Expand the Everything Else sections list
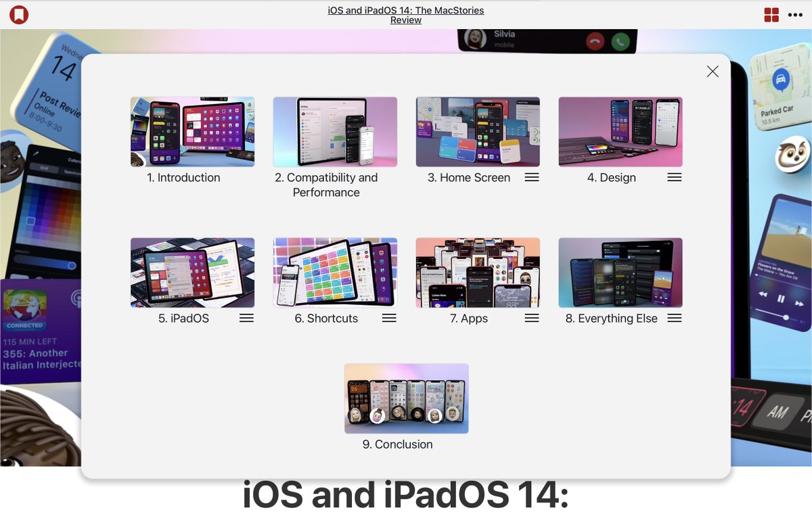 [674, 318]
